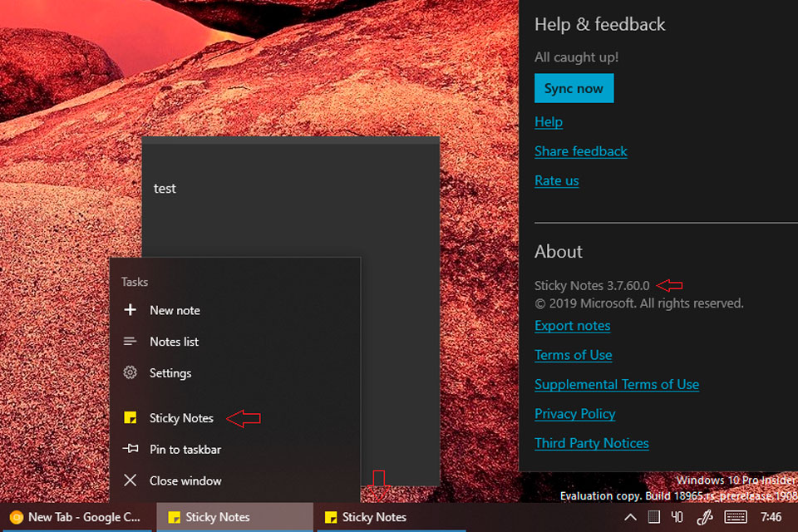
Task: Open the Terms of Use link
Action: tap(573, 355)
